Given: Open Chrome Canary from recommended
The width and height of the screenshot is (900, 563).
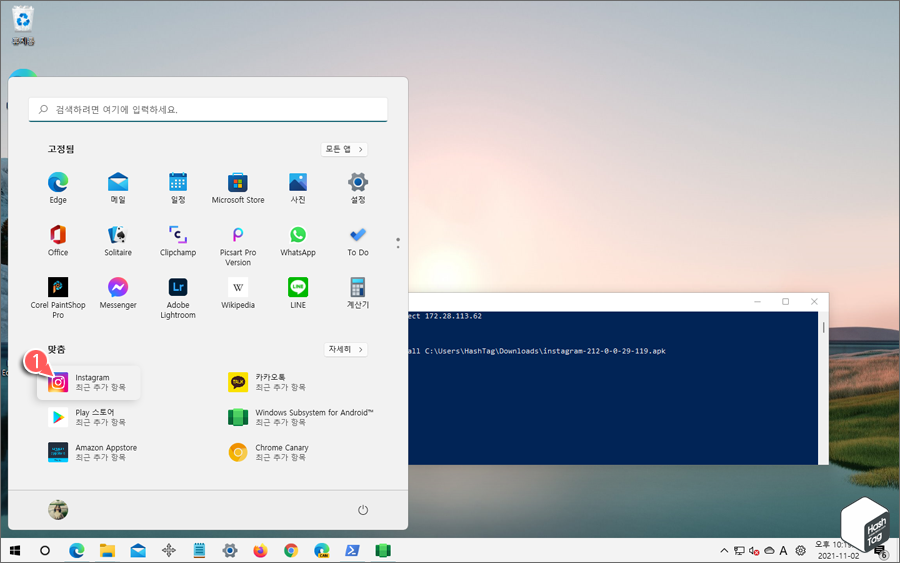Looking at the screenshot, I should coord(269,452).
